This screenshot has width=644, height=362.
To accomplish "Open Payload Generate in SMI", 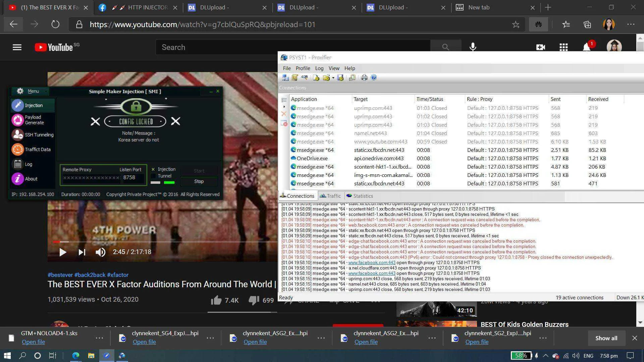I will coord(33,120).
